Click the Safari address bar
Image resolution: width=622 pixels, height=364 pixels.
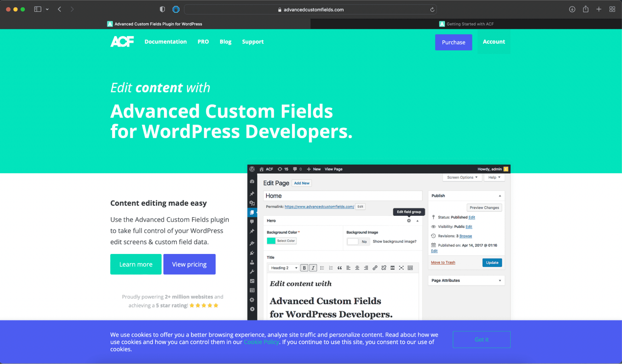(310, 10)
